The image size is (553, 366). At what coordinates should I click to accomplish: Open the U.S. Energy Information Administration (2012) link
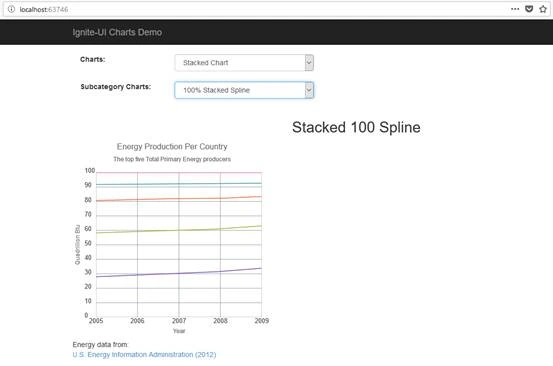point(144,355)
